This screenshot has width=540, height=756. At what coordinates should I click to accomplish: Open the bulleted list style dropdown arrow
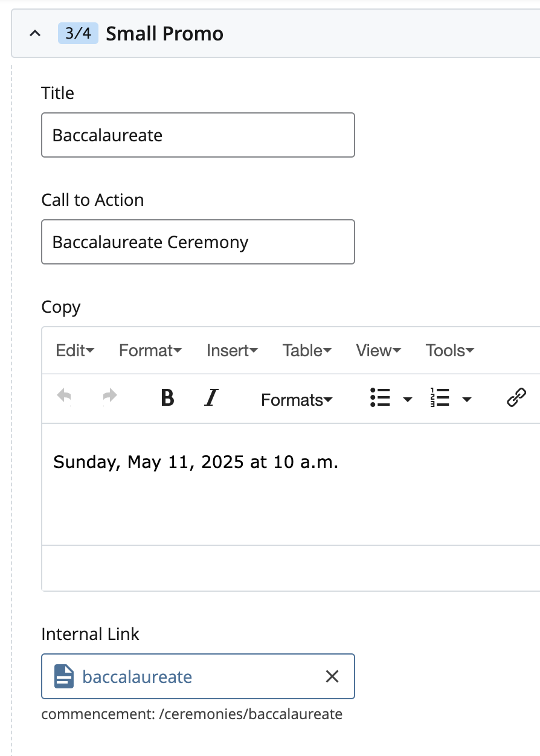click(x=407, y=399)
